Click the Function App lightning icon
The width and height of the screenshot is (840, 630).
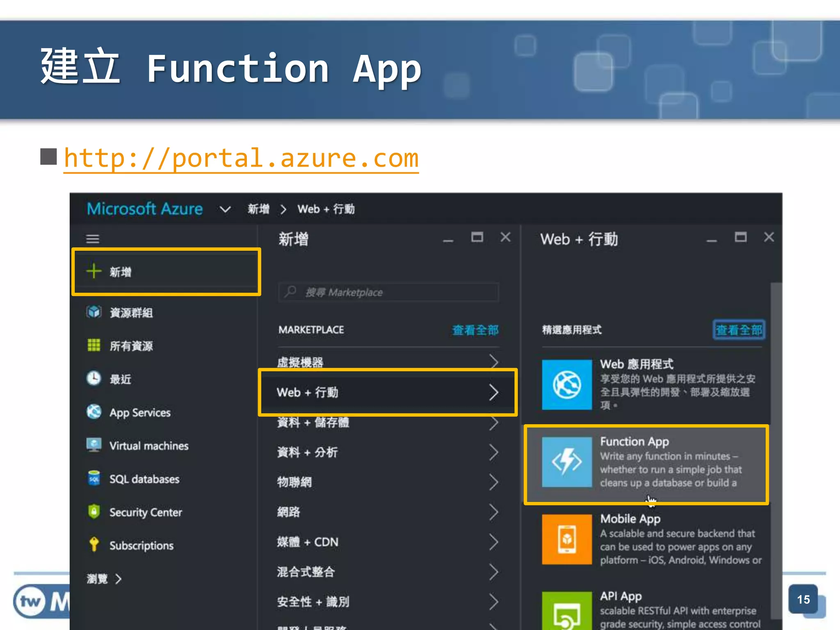click(567, 462)
